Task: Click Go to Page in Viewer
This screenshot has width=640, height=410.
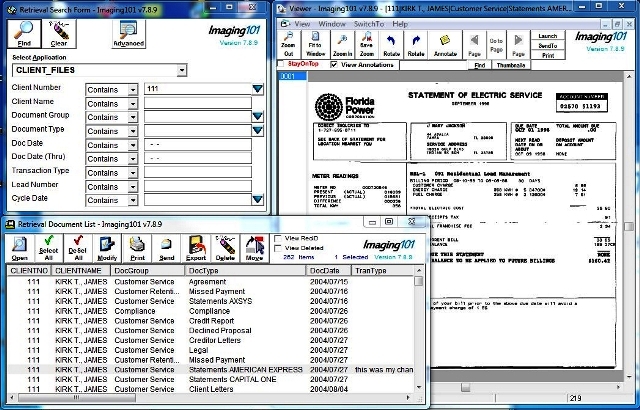Action: (x=496, y=45)
